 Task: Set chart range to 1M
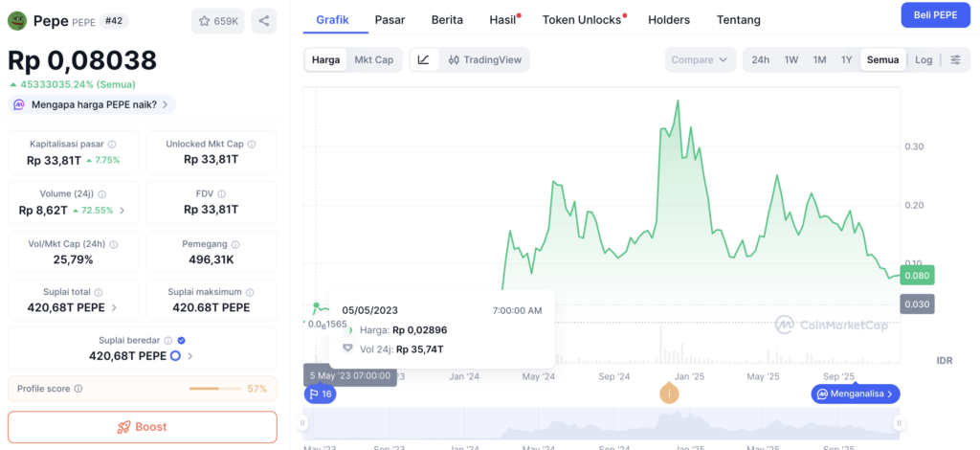[819, 60]
